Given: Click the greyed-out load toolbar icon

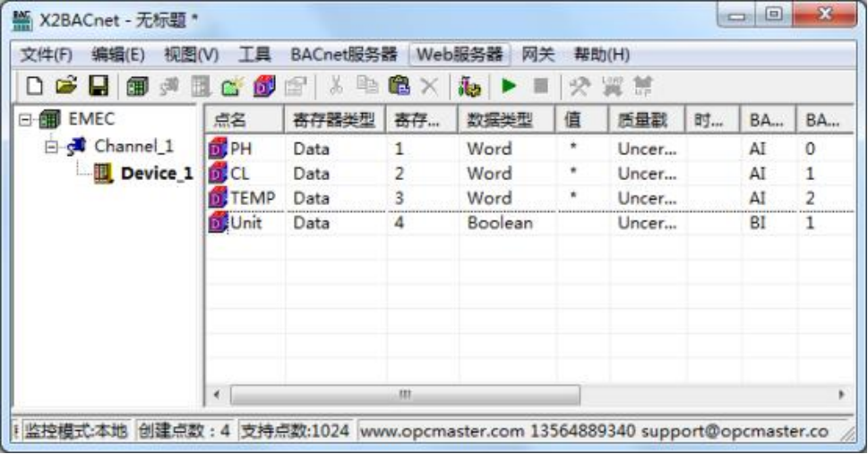Looking at the screenshot, I should (612, 86).
